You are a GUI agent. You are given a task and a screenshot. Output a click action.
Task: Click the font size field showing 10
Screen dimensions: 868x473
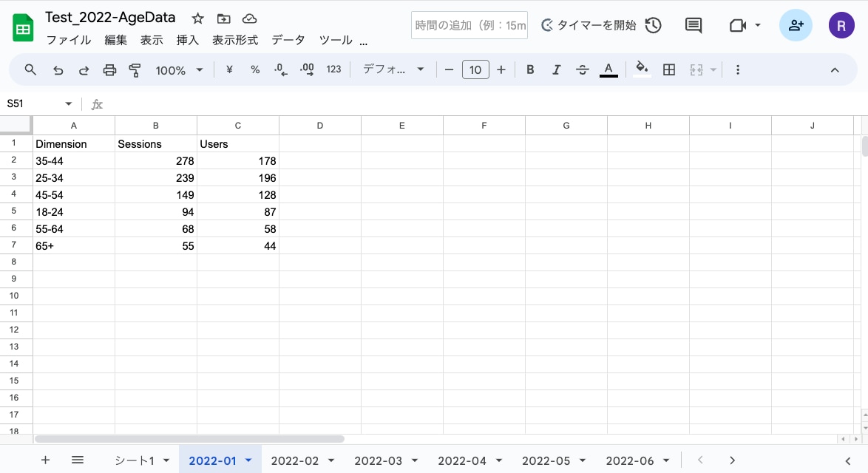[475, 69]
